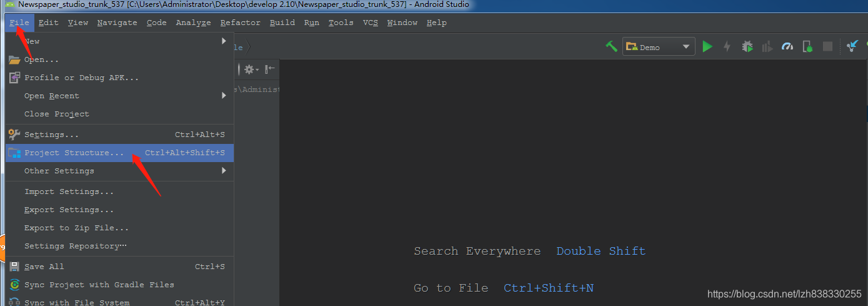Image resolution: width=868 pixels, height=306 pixels.
Task: Click the Open folder icon in File menu
Action: pyautogui.click(x=14, y=60)
